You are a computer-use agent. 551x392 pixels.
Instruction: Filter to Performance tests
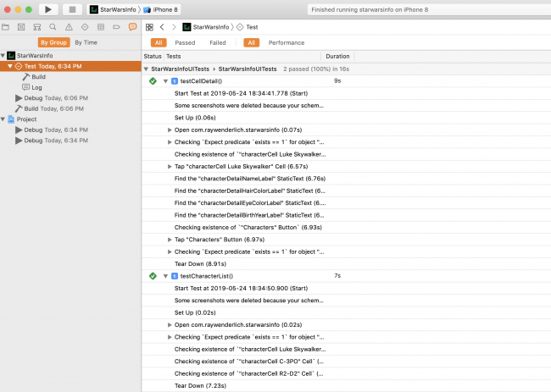287,43
